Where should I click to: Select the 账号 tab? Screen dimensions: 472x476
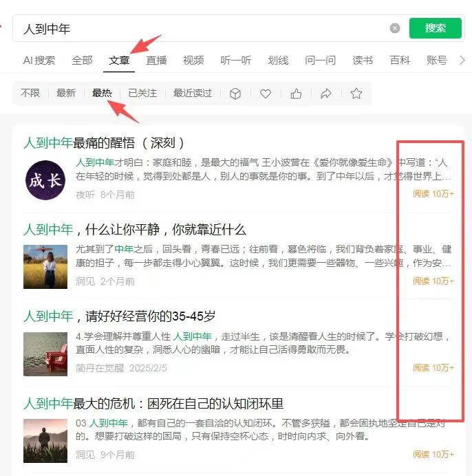point(437,61)
